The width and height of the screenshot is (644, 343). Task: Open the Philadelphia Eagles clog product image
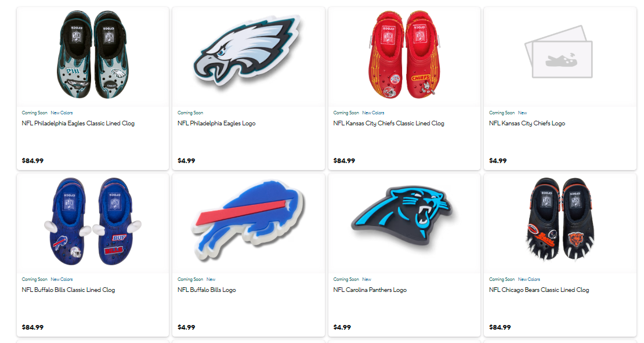[x=93, y=55]
